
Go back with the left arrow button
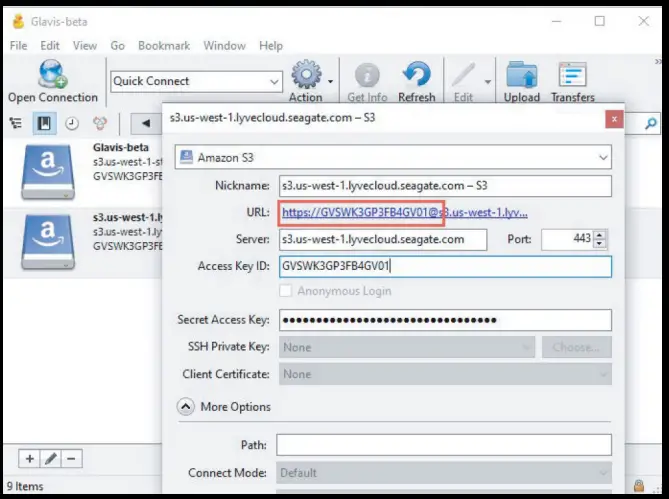point(146,124)
